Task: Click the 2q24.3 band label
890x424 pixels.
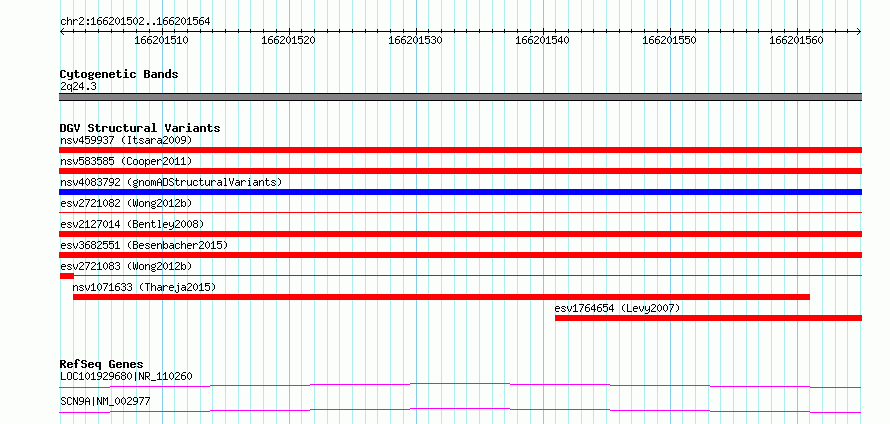Action: point(78,86)
